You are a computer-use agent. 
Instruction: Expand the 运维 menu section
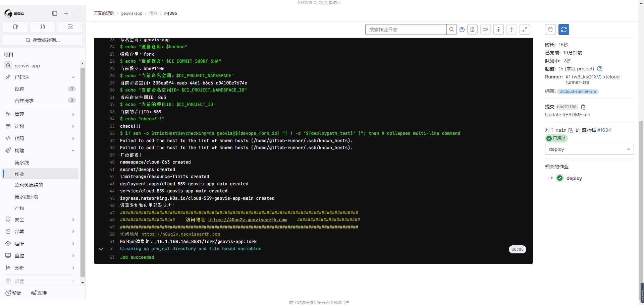point(73,244)
